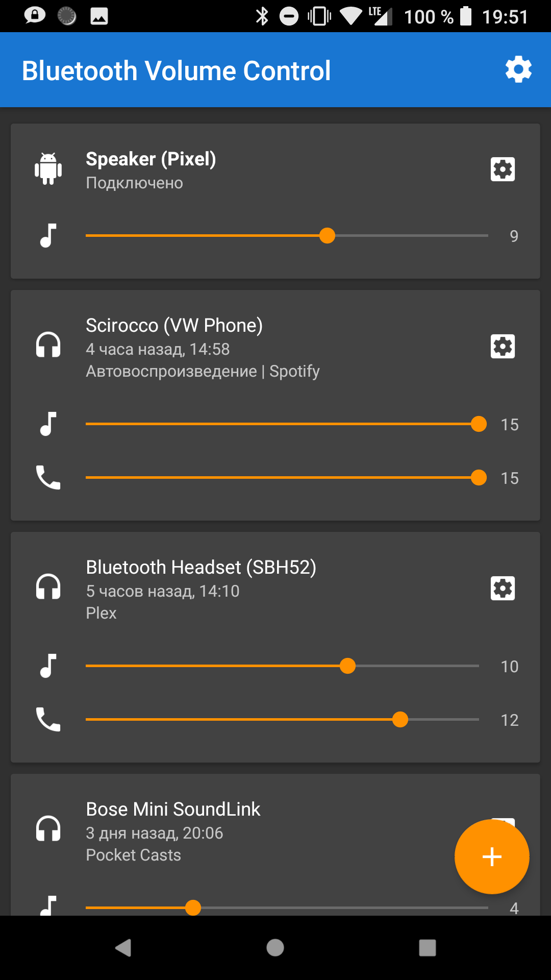Tap phone call icon under Scirocco
This screenshot has width=551, height=980.
click(48, 477)
